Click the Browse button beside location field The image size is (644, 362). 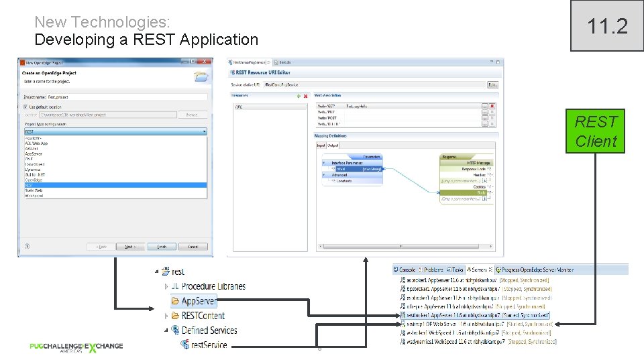pos(192,115)
